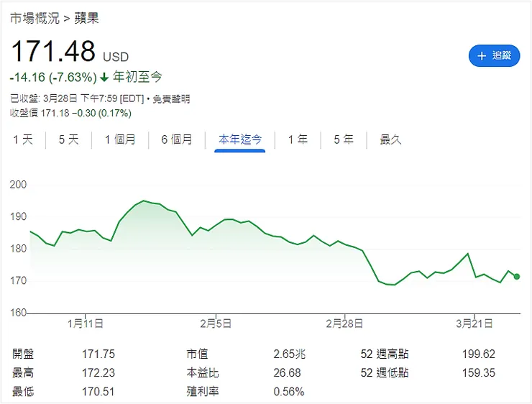The height and width of the screenshot is (404, 532).
Task: Click the 本益比 label
Action: tap(203, 373)
